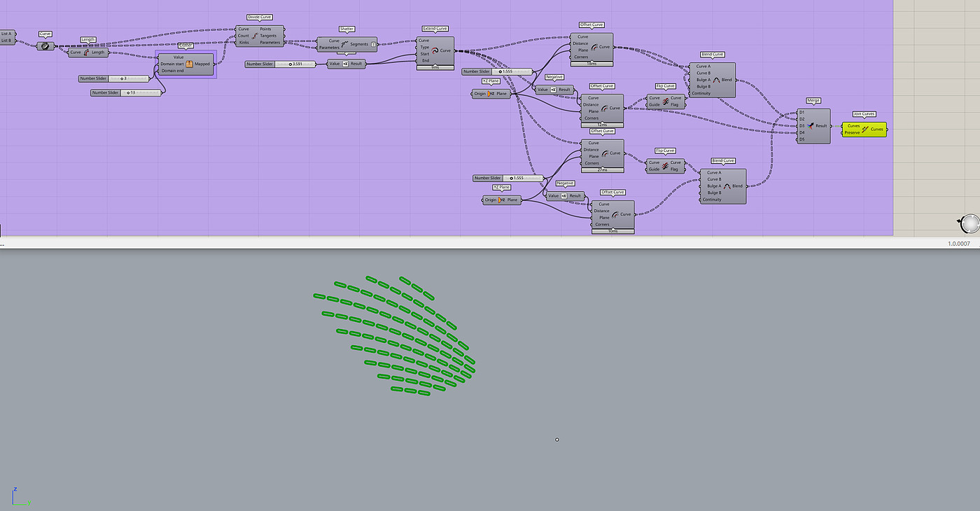This screenshot has width=980, height=511.
Task: Select the Extend Curve spiral icon
Action: [x=435, y=50]
